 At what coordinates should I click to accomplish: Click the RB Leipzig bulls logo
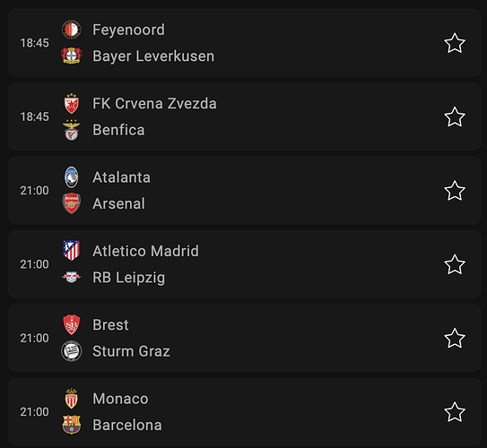click(72, 277)
